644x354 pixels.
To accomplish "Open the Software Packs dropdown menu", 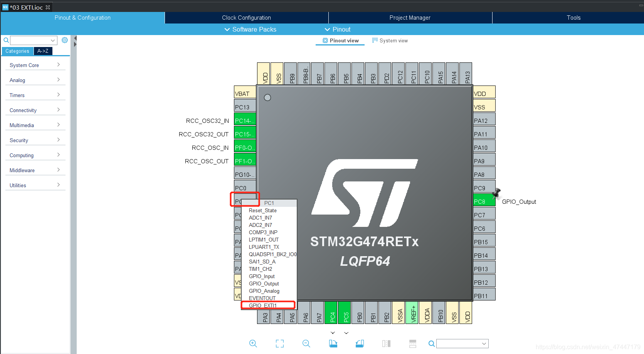I will (251, 29).
